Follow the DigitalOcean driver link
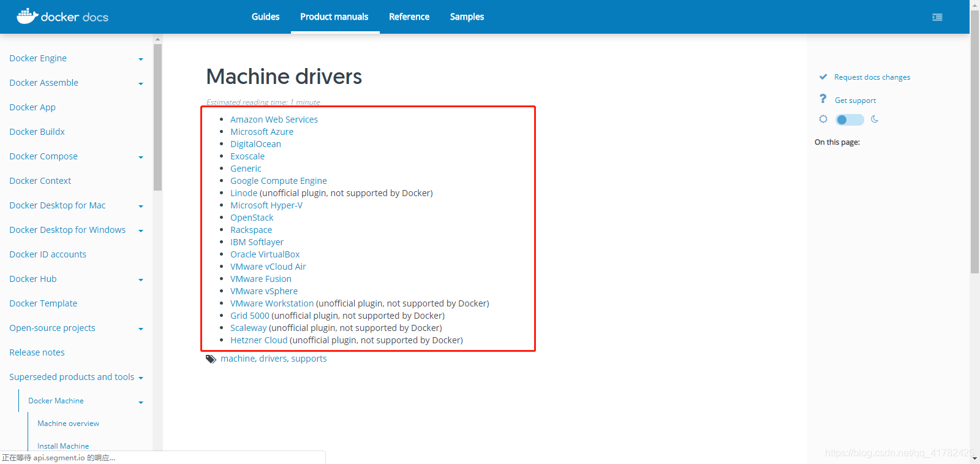This screenshot has height=464, width=980. click(255, 144)
